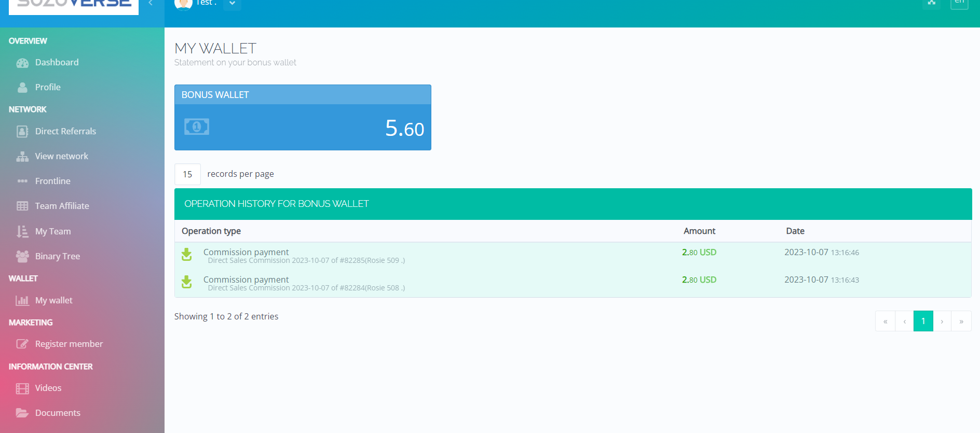This screenshot has height=433, width=980.
Task: Click the View network hierarchy icon
Action: 22,157
